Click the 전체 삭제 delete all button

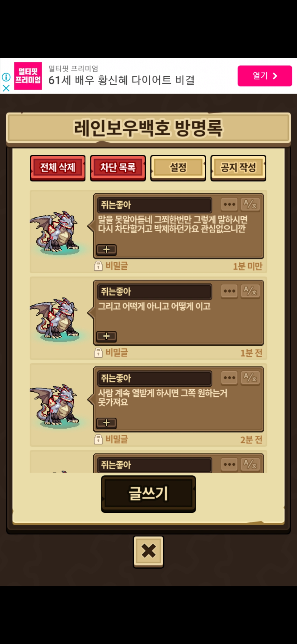tap(58, 168)
